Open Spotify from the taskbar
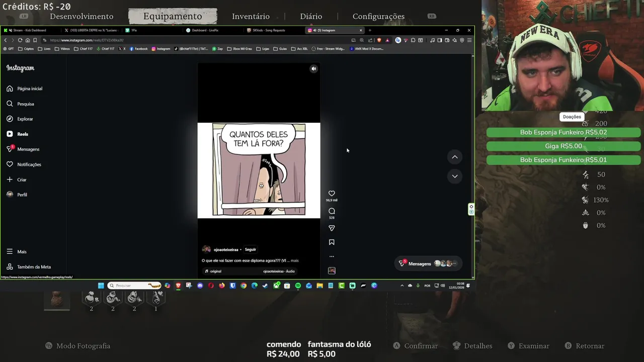The width and height of the screenshot is (644, 362). point(298,286)
